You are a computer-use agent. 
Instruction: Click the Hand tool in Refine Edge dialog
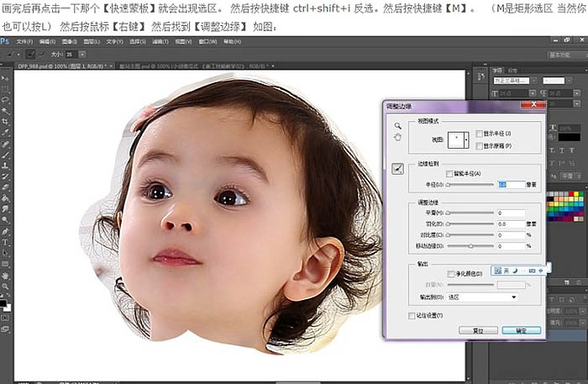398,137
